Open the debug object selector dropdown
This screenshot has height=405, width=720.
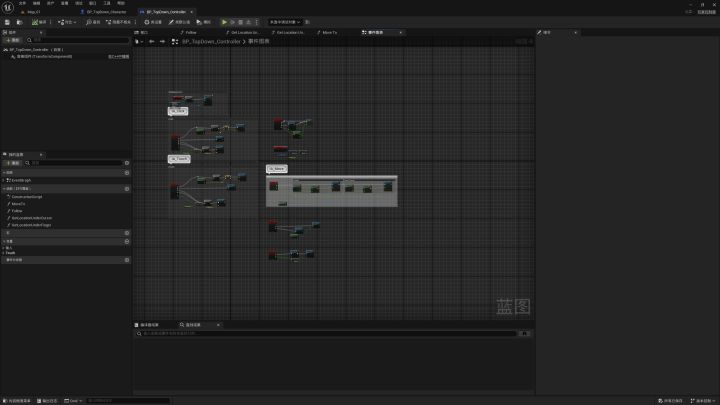[285, 22]
